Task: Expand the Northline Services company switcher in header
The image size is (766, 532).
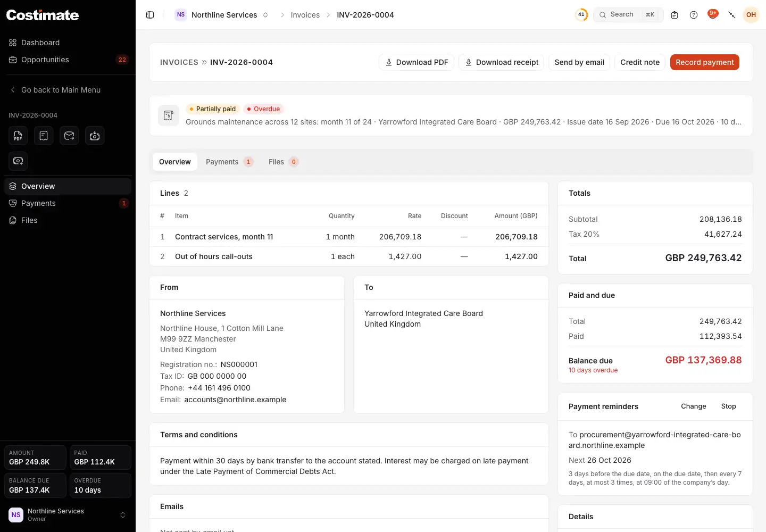Action: (x=221, y=15)
